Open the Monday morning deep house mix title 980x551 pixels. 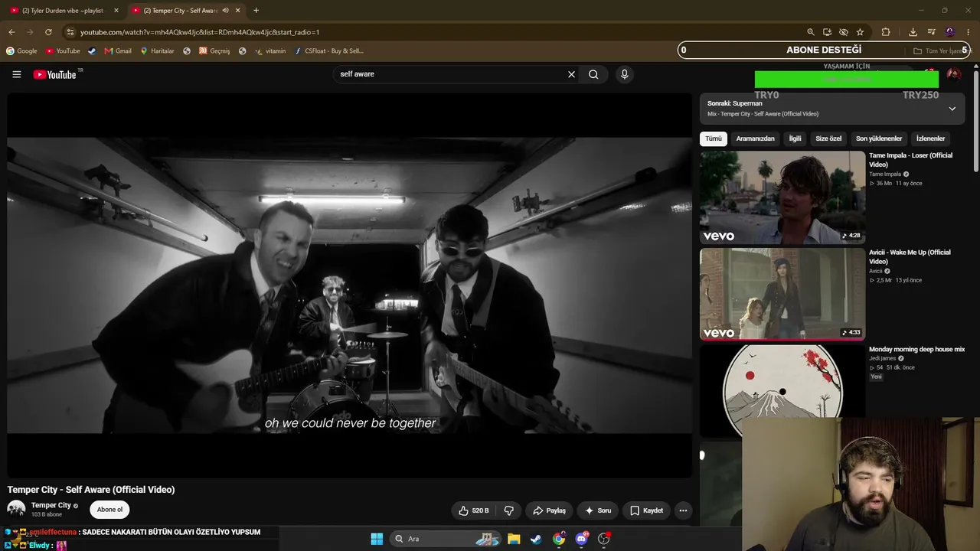click(x=916, y=349)
